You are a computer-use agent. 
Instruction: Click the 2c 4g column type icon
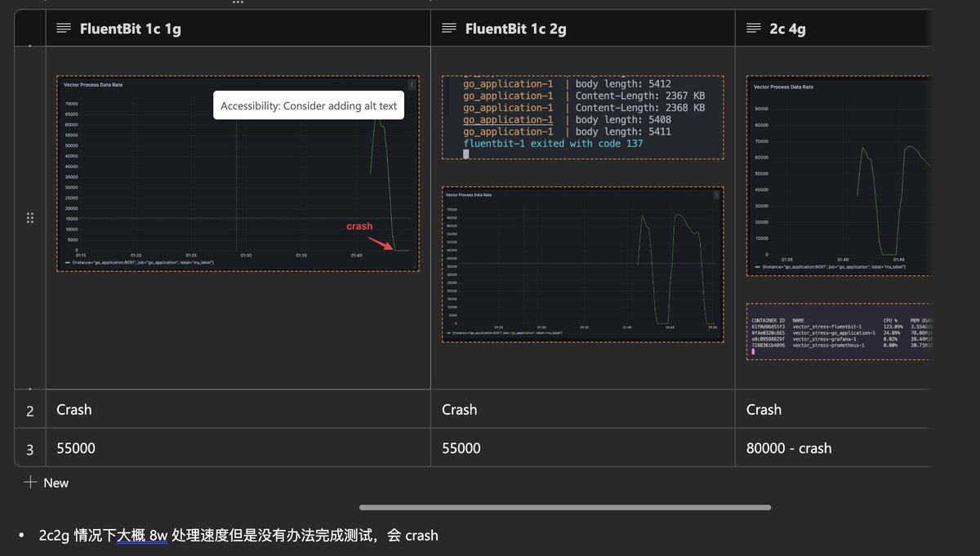[x=753, y=29]
